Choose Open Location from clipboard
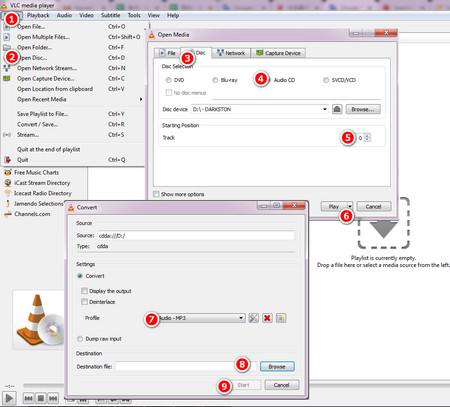The image size is (450, 407). pyautogui.click(x=73, y=89)
